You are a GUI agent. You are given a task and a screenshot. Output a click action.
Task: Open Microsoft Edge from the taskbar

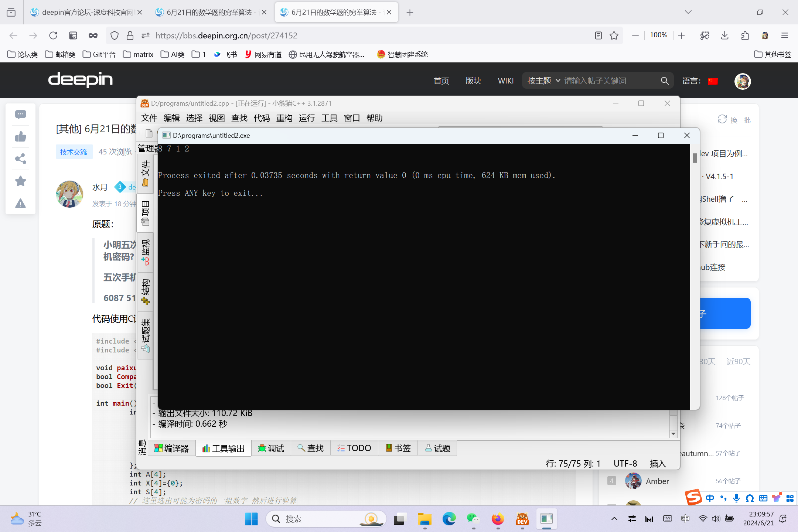point(449,519)
